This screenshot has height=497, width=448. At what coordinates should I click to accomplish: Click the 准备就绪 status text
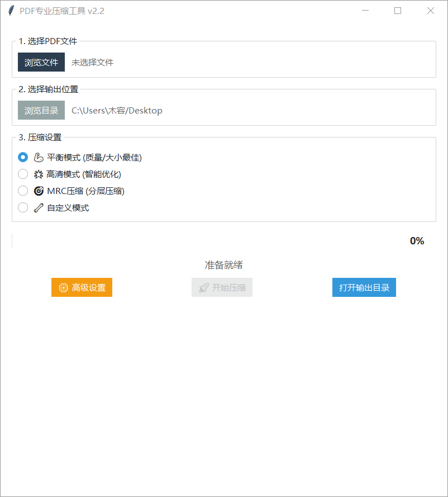pos(223,264)
